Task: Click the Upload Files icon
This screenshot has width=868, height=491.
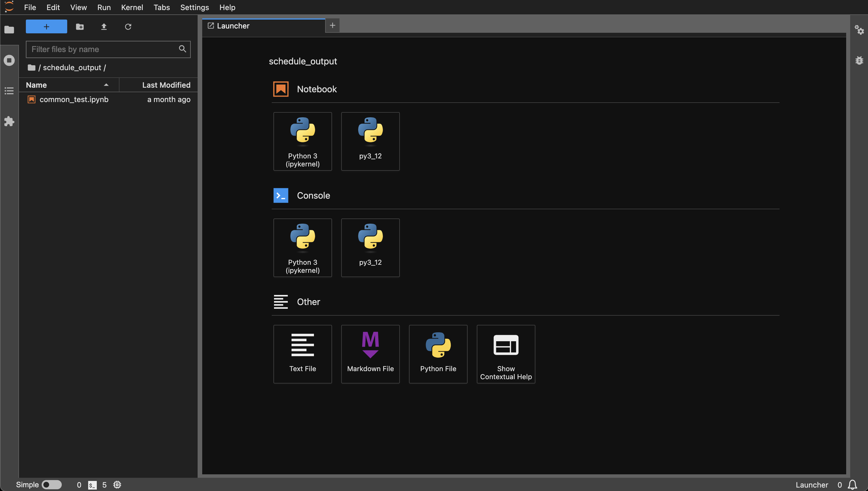Action: click(x=104, y=27)
